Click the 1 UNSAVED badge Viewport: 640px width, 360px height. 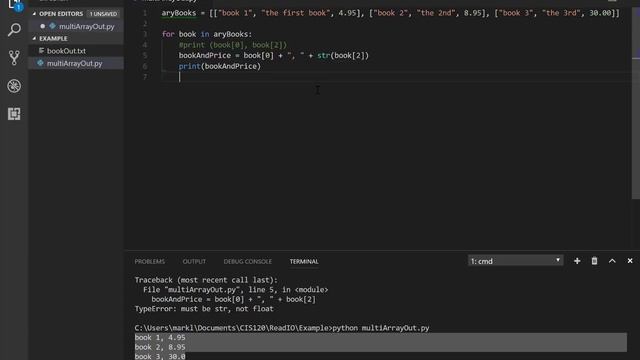pos(103,13)
